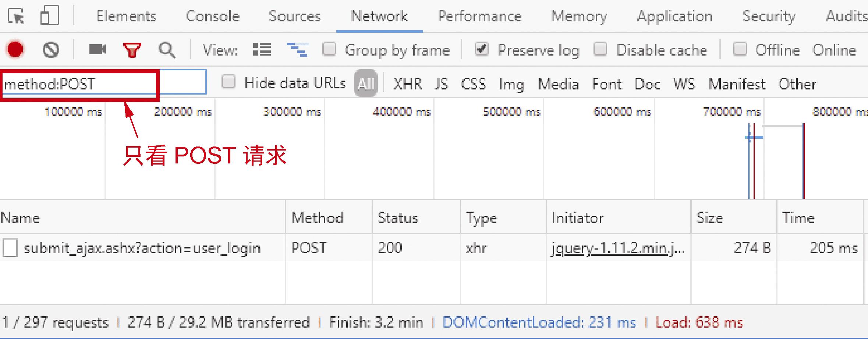Clear all network requests
The width and height of the screenshot is (868, 339).
point(51,49)
